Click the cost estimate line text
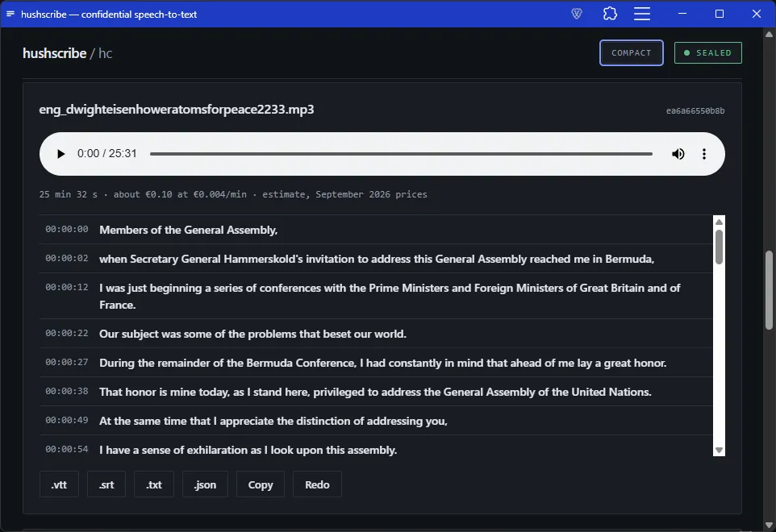Viewport: 776px width, 532px height. [x=233, y=194]
